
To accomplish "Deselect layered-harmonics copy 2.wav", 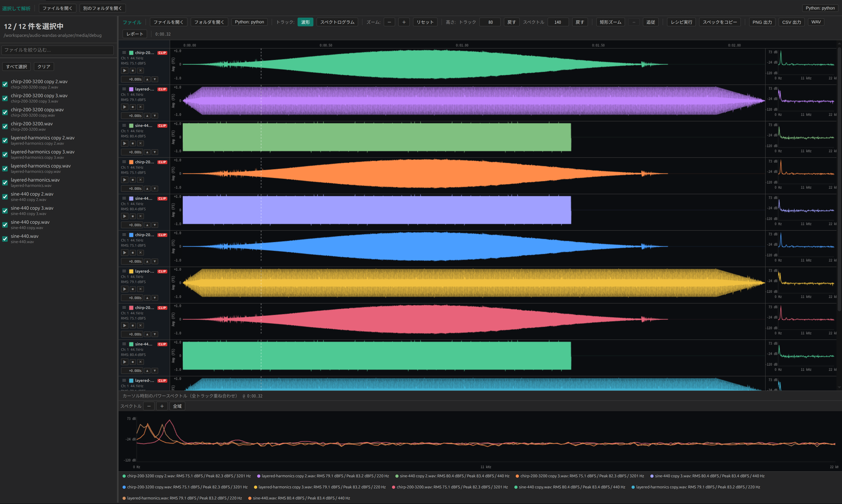I will click(x=5, y=140).
